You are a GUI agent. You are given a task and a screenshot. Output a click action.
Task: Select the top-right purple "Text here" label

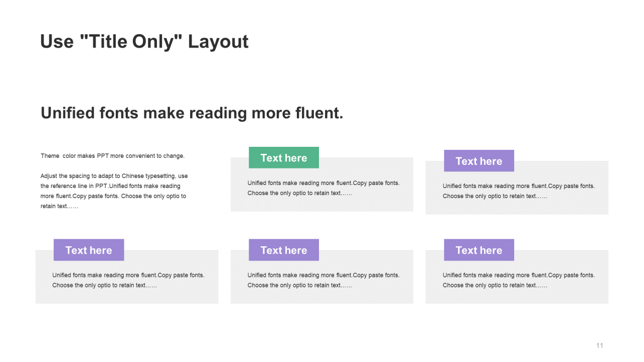point(478,161)
